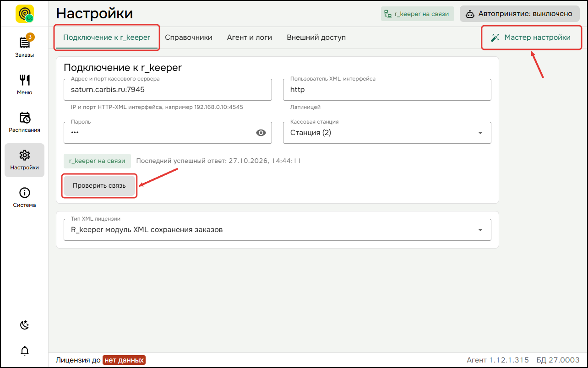Click the magic wand icon in Мастер настройки
Image resolution: width=588 pixels, height=368 pixels.
495,38
